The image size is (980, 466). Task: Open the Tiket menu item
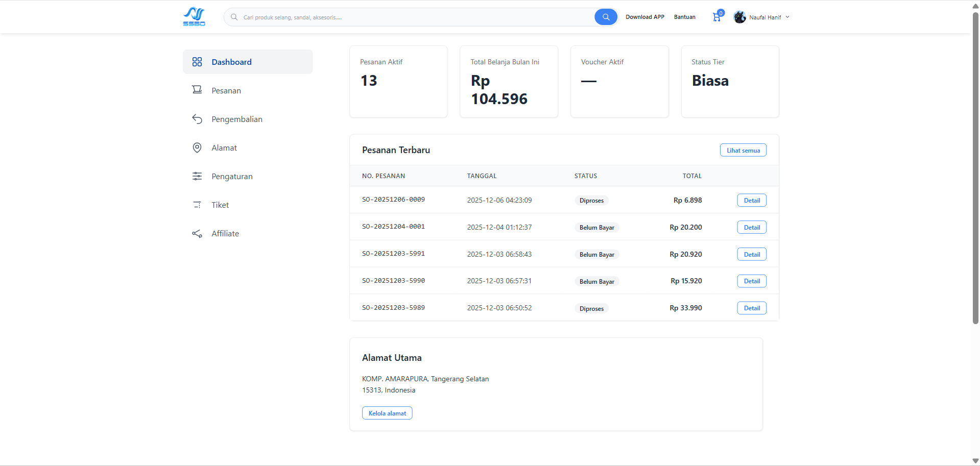click(x=220, y=205)
